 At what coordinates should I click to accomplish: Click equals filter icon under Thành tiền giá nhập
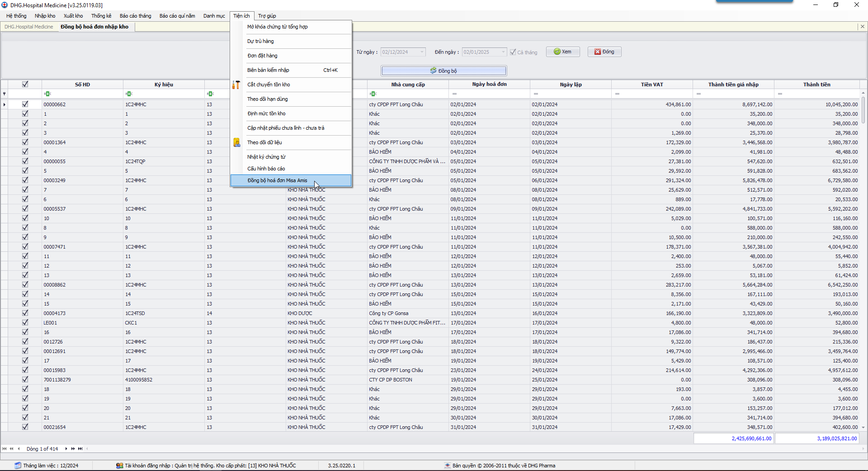[x=698, y=94]
